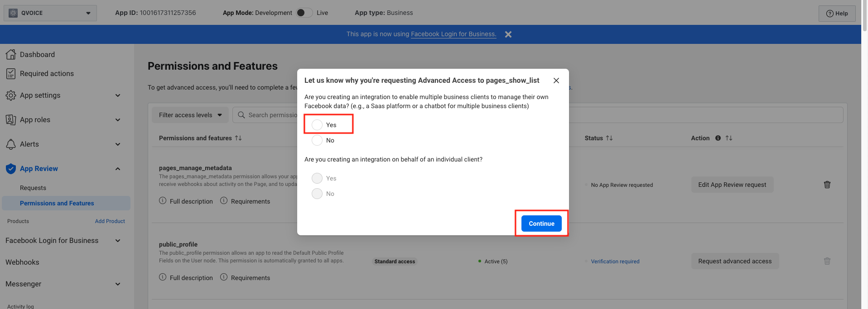The width and height of the screenshot is (868, 309).
Task: Click the No App Review requested status
Action: tap(622, 185)
